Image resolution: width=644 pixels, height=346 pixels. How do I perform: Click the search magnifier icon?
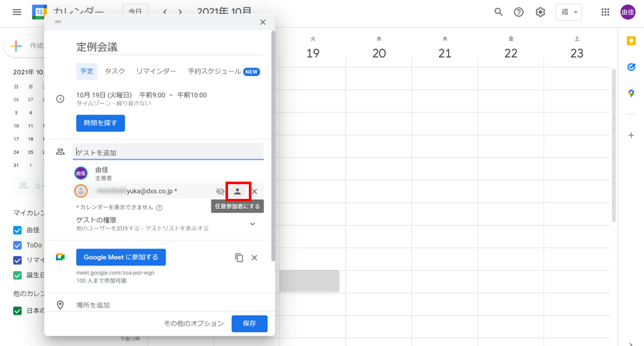pyautogui.click(x=499, y=12)
